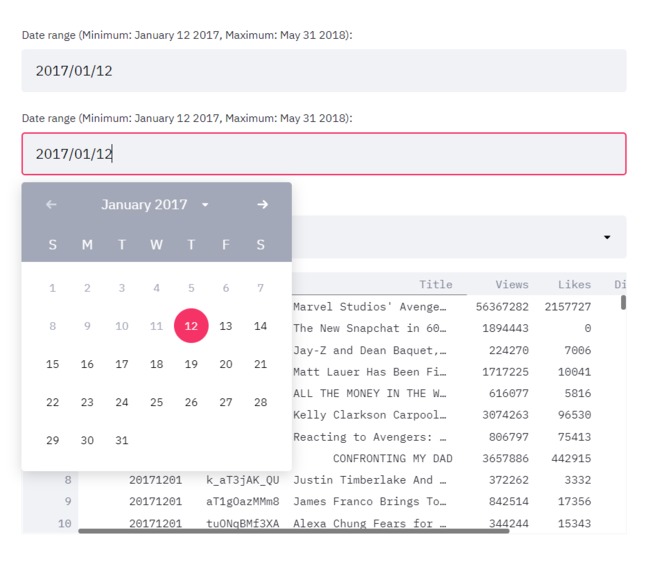Click the likes value 15343
Screen dimensions: 671x573
[x=574, y=523]
